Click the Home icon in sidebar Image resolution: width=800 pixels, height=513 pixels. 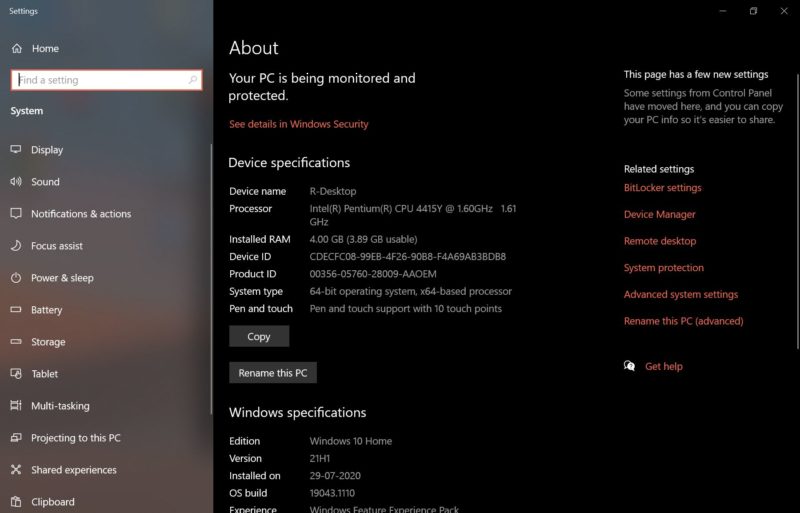17,48
